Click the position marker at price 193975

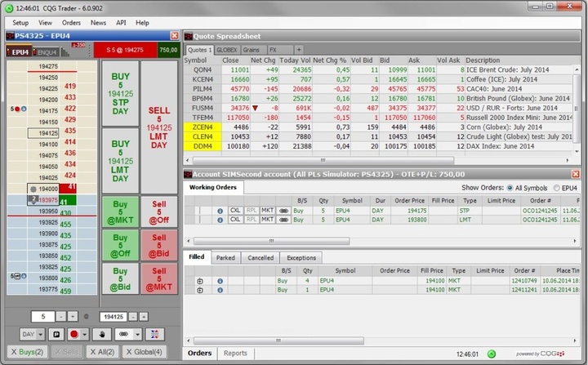pyautogui.click(x=33, y=199)
